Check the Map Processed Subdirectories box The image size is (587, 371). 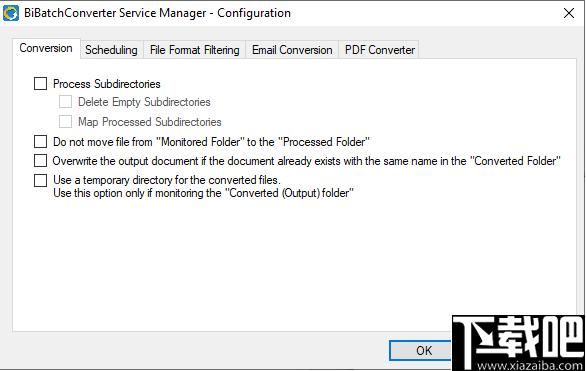point(66,122)
